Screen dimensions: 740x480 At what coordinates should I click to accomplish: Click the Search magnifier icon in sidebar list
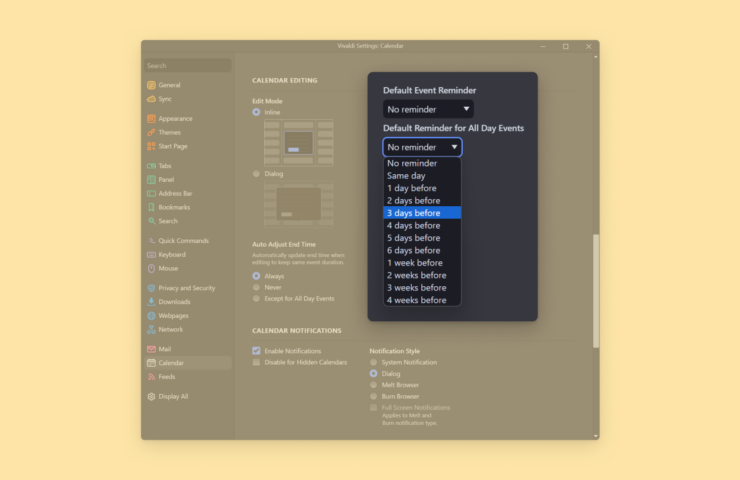click(151, 221)
